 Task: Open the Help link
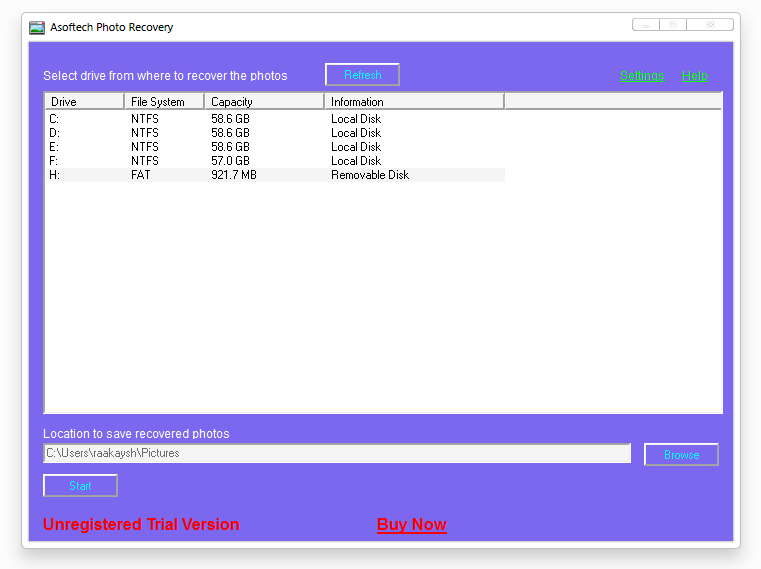tap(695, 76)
